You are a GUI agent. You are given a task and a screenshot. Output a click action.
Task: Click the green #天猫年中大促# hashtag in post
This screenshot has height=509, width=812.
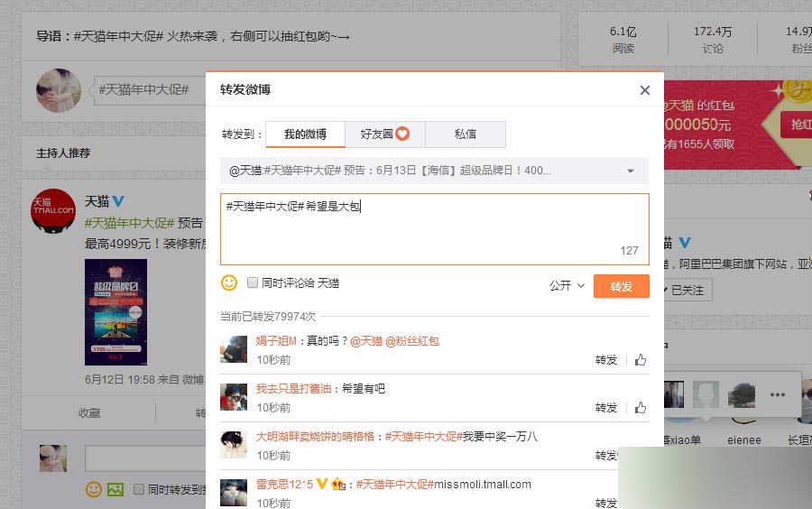tap(129, 223)
